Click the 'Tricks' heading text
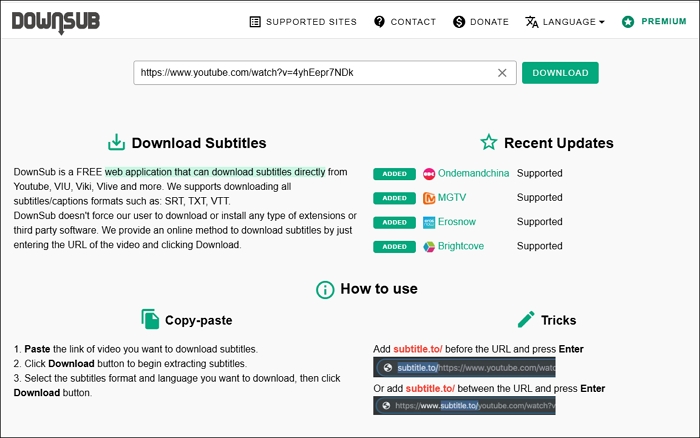This screenshot has width=700, height=438. [x=558, y=320]
